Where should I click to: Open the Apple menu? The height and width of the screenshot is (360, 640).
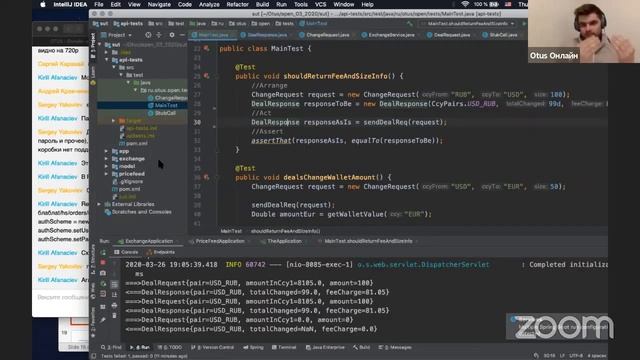pos(42,4)
